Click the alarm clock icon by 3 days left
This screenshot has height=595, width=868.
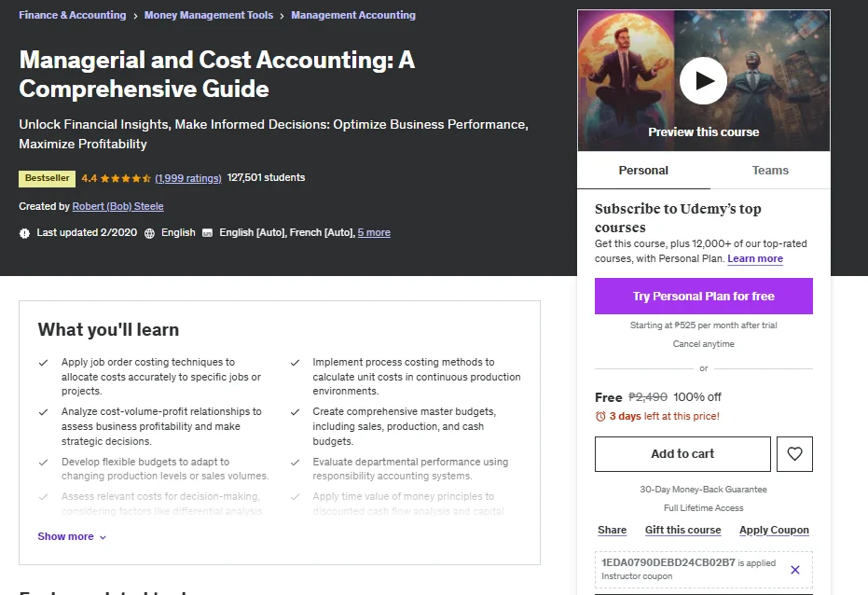pyautogui.click(x=600, y=416)
